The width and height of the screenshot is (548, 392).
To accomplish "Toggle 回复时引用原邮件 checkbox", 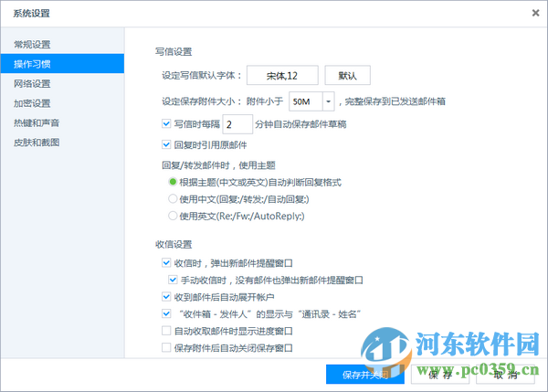I will tap(166, 144).
